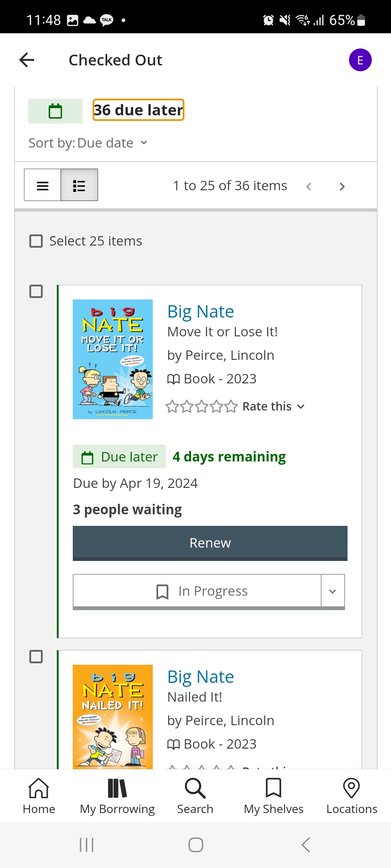The width and height of the screenshot is (391, 868).
Task: Go to next page of items
Action: (342, 186)
